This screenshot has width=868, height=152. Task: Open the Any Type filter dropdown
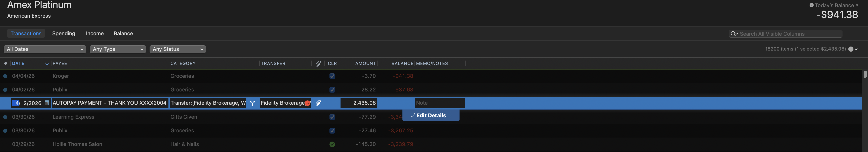tap(118, 49)
